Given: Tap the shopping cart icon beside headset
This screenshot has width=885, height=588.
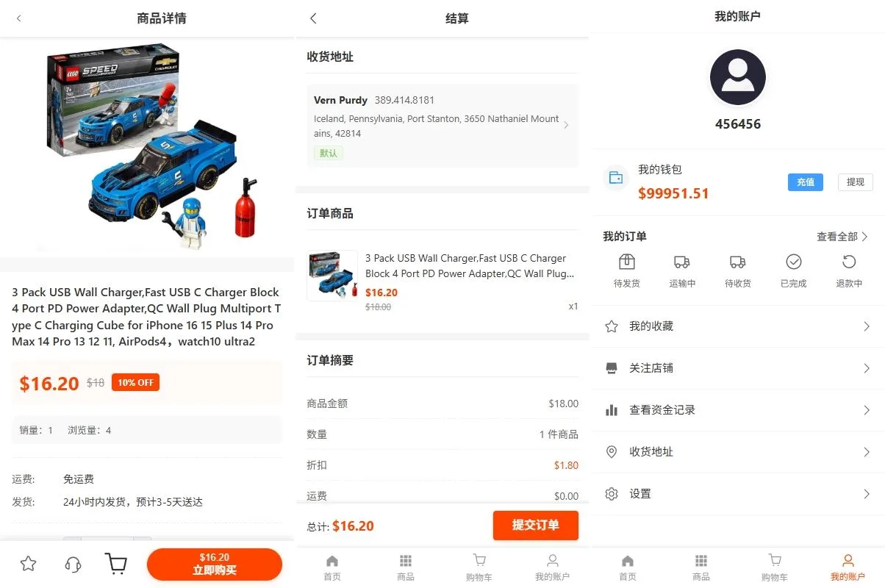Looking at the screenshot, I should (x=116, y=564).
